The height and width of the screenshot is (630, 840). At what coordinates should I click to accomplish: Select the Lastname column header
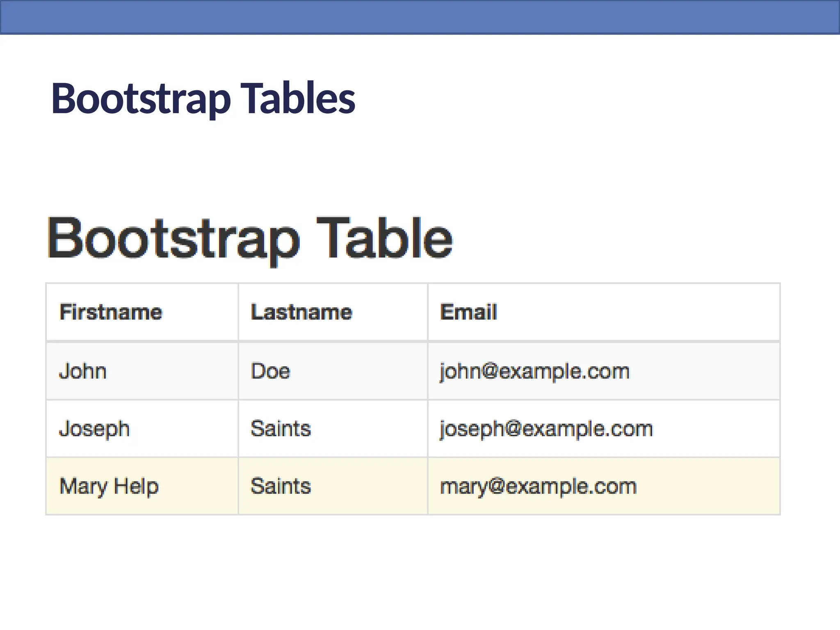click(301, 312)
